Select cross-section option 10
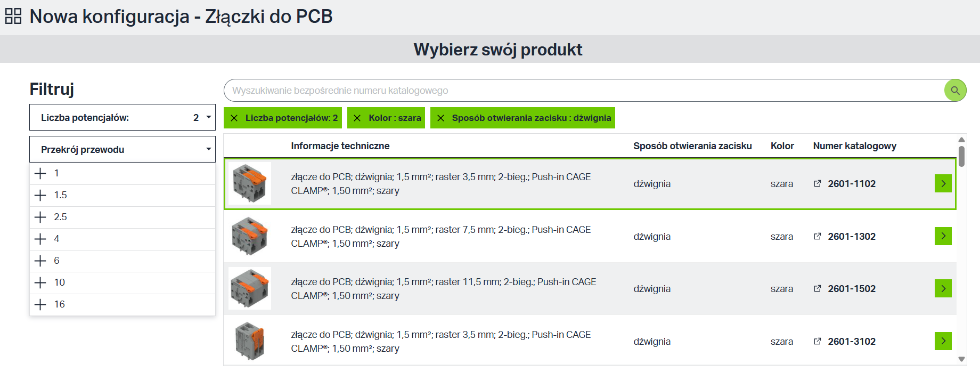This screenshot has height=372, width=980. pyautogui.click(x=123, y=282)
